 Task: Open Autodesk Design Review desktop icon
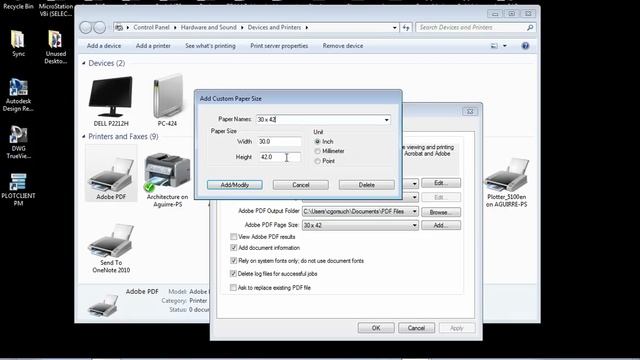click(18, 95)
